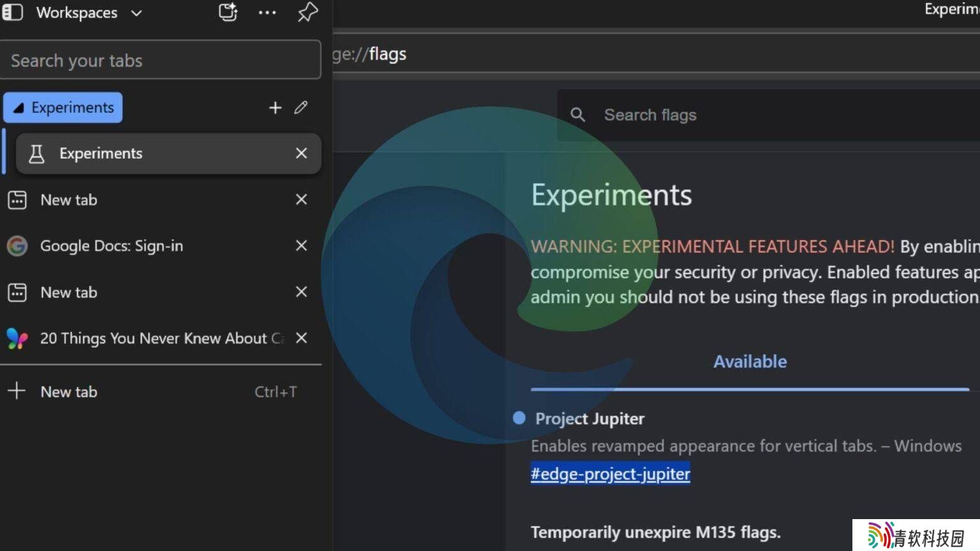Screen dimensions: 980x551
Task: Click the Experiments page heading
Action: (x=611, y=195)
